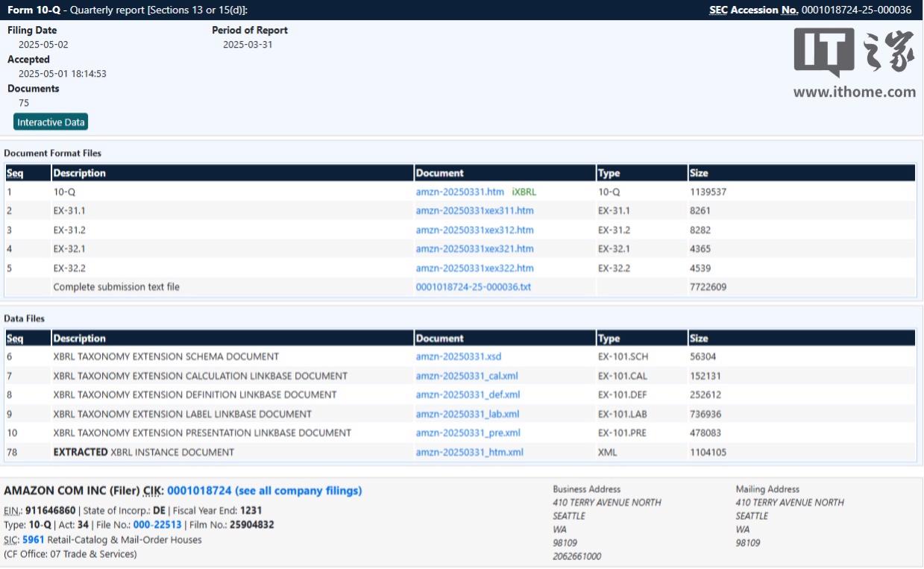Open amzn-20250331xex321.htm exhibit
This screenshot has height=569, width=924.
(x=474, y=249)
